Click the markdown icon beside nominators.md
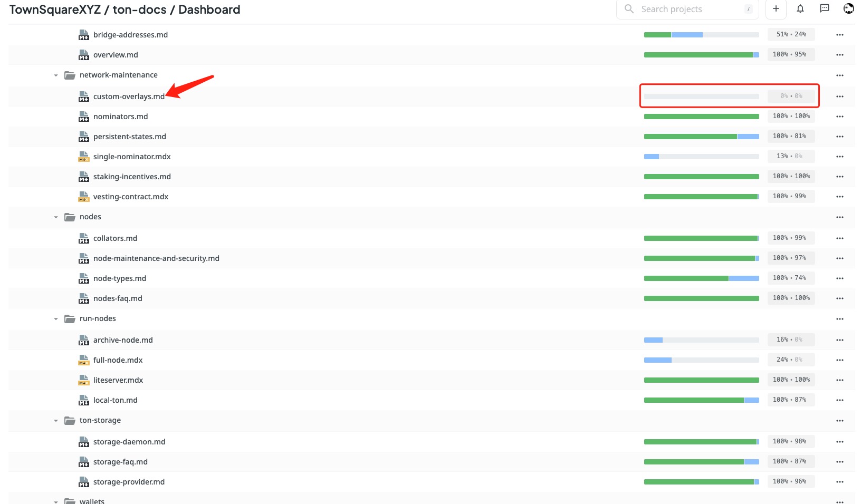The width and height of the screenshot is (861, 504). click(84, 117)
